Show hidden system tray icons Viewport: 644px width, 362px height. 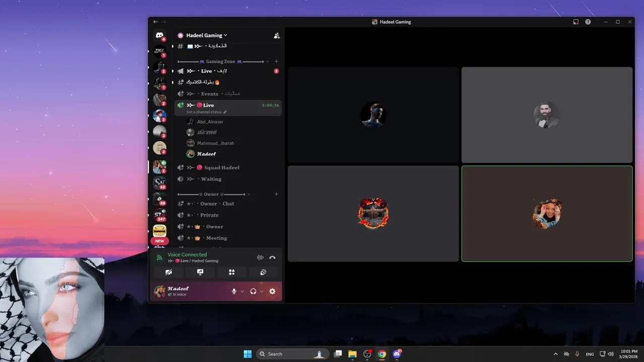(x=555, y=354)
